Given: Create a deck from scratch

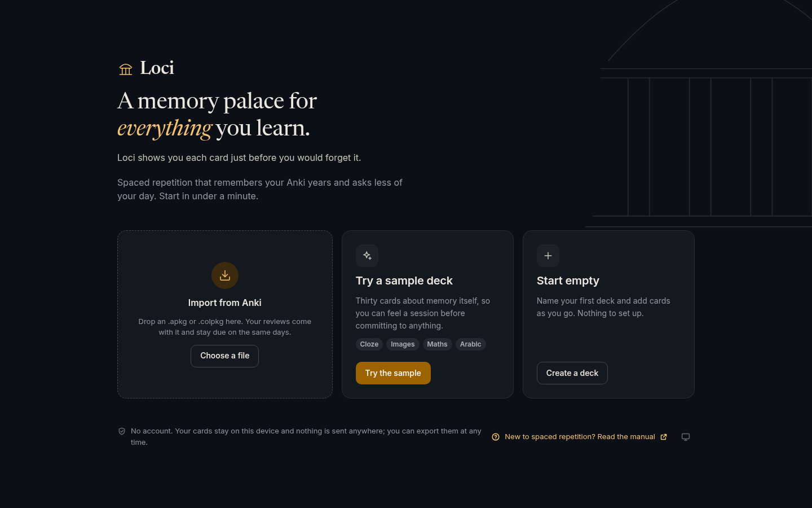Looking at the screenshot, I should pyautogui.click(x=572, y=373).
